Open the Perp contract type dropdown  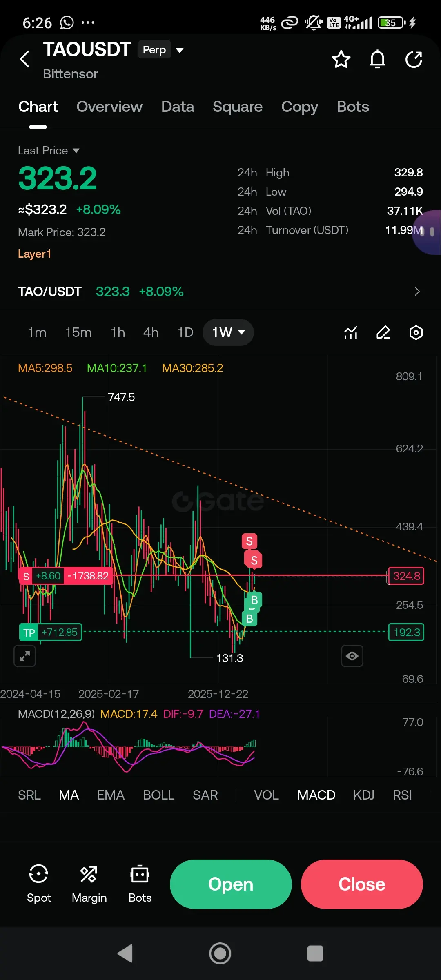coord(161,50)
